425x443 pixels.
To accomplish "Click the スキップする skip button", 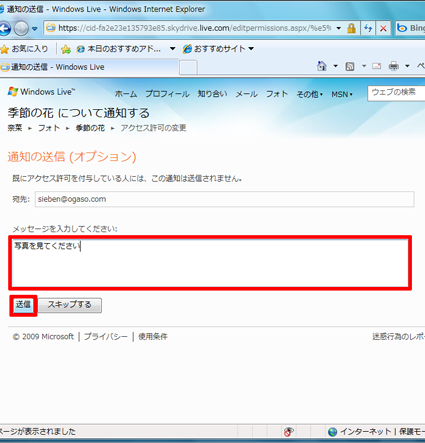I will [70, 305].
